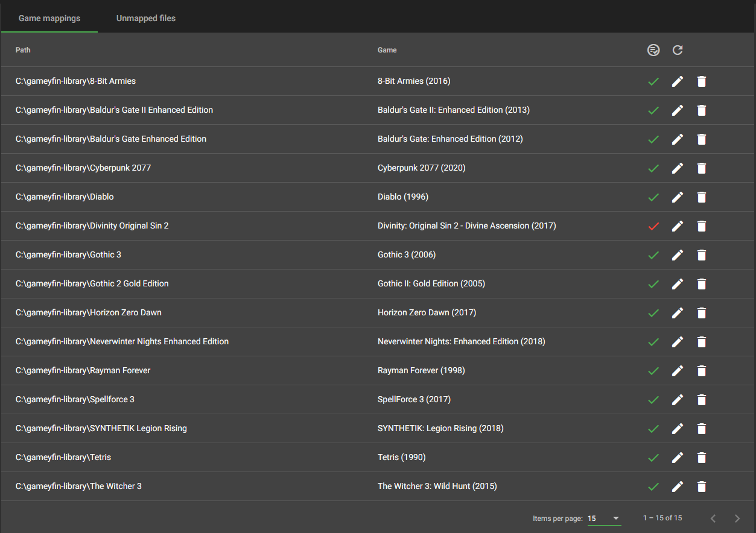This screenshot has height=533, width=756.
Task: Select path C:\gameyfin-library\Cyberpunk 2077
Action: click(83, 168)
